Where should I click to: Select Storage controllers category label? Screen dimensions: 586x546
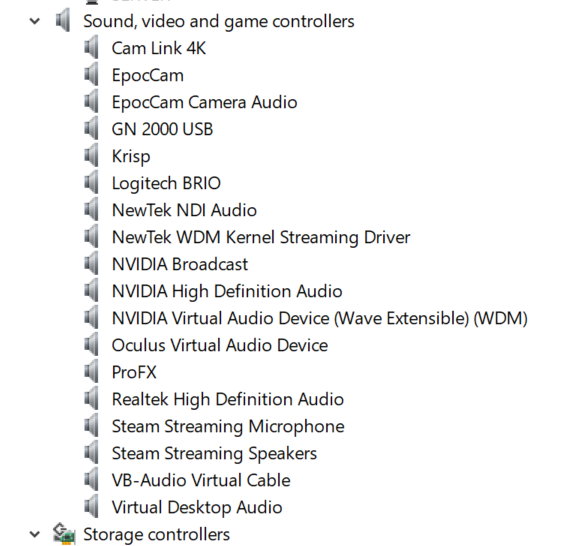156,535
